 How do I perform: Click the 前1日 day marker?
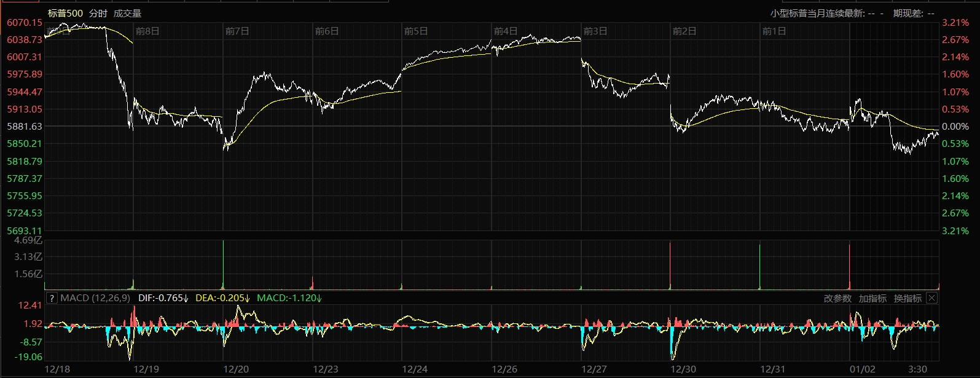tap(774, 31)
